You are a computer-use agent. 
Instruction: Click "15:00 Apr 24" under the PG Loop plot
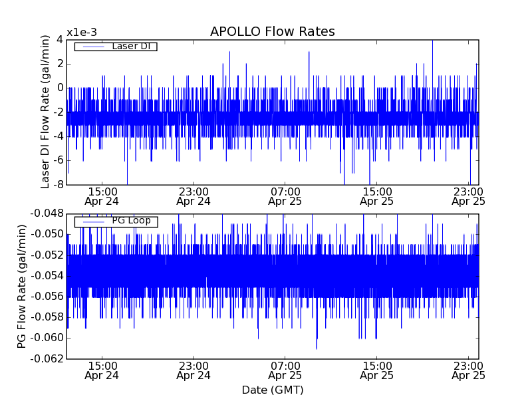tap(102, 371)
